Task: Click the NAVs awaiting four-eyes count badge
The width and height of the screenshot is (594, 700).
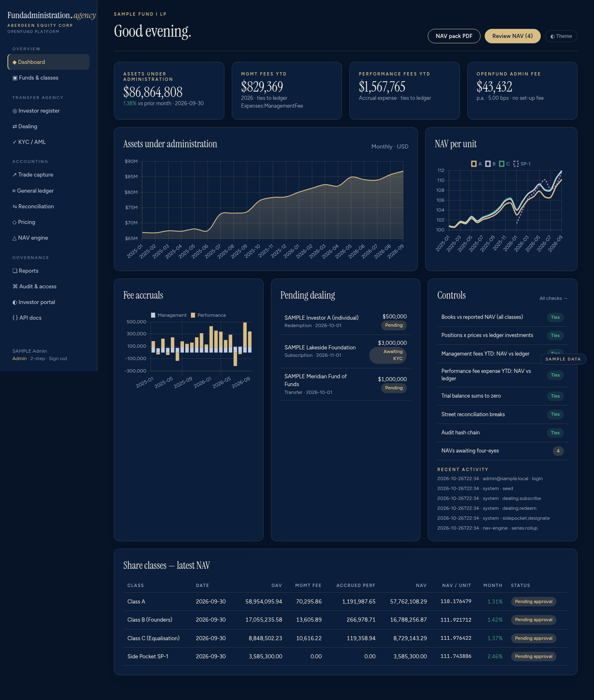Action: pos(558,451)
